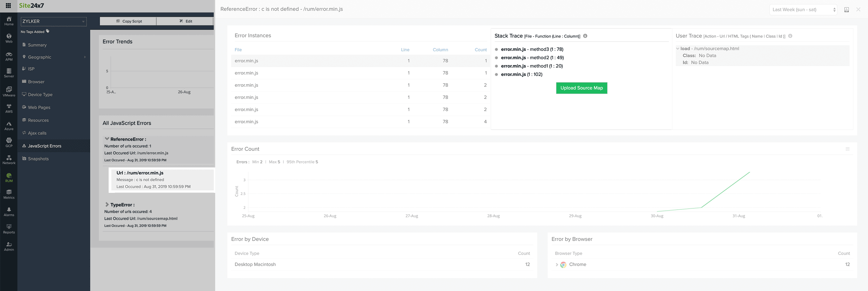
Task: Click info icon beside Stack Trace heading
Action: 585,36
